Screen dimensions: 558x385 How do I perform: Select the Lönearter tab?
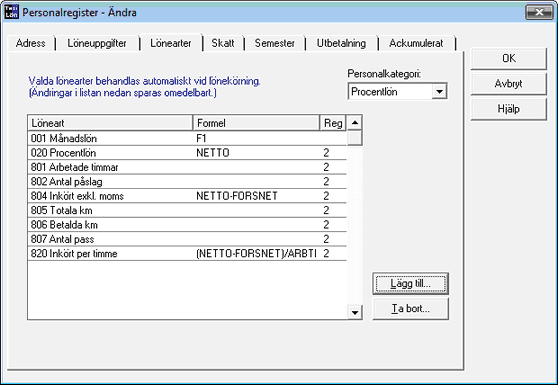click(x=171, y=43)
